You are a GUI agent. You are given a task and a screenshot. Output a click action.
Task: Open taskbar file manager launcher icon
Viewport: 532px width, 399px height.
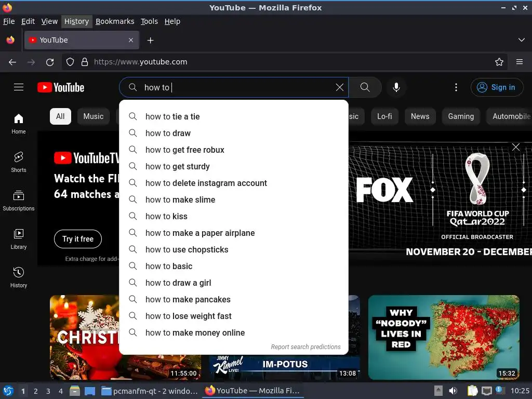[75, 391]
